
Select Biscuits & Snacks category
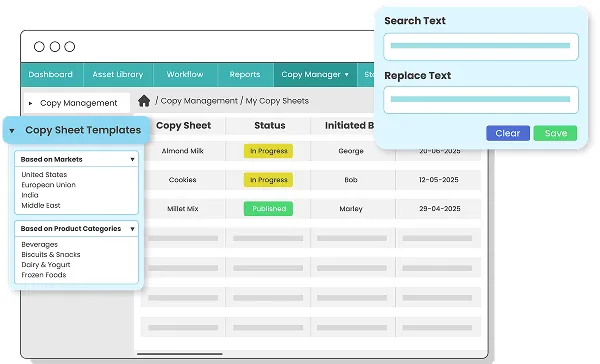(51, 255)
